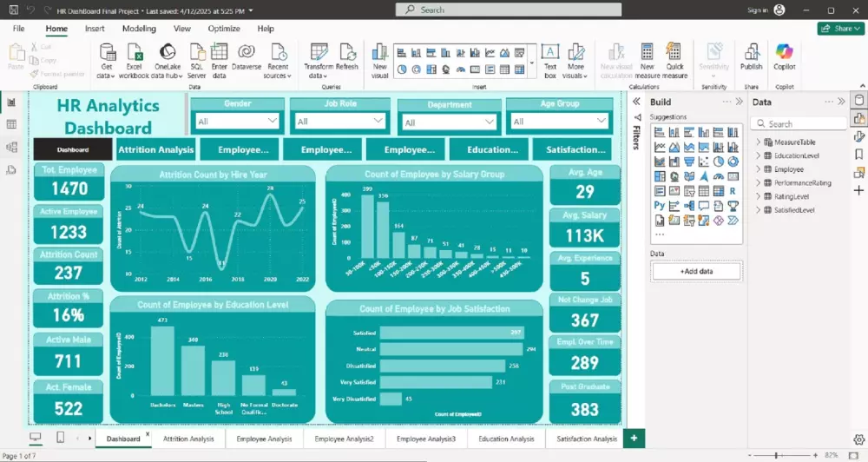Click the black Dashboard navigation button

(73, 149)
